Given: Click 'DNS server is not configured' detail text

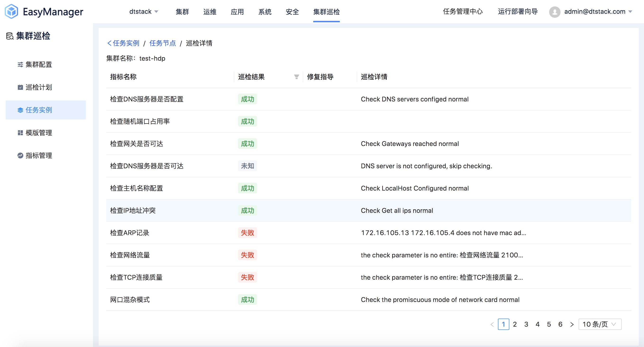Looking at the screenshot, I should (426, 166).
